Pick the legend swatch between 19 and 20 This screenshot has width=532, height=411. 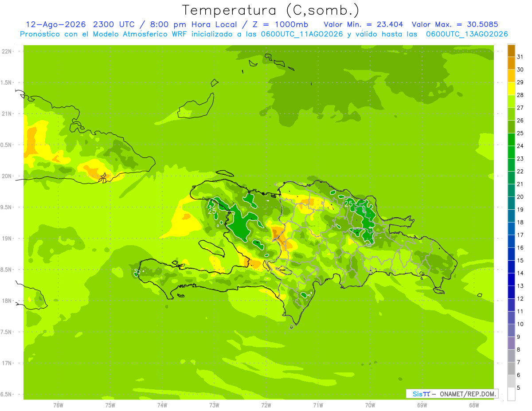[x=511, y=204]
